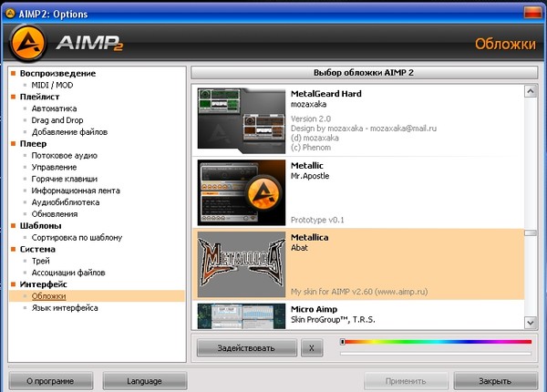The height and width of the screenshot is (392, 547).
Task: Click the MetalGeard Hard skin title
Action: [326, 94]
